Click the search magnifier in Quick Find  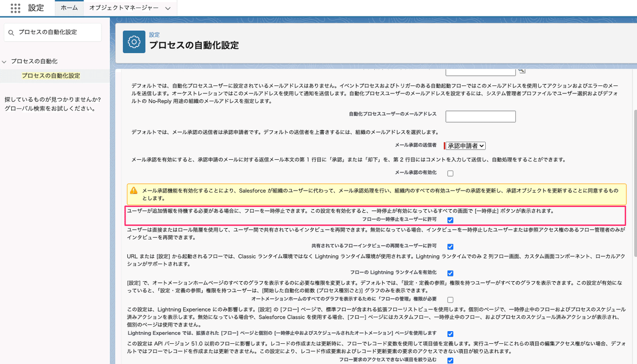click(x=11, y=33)
